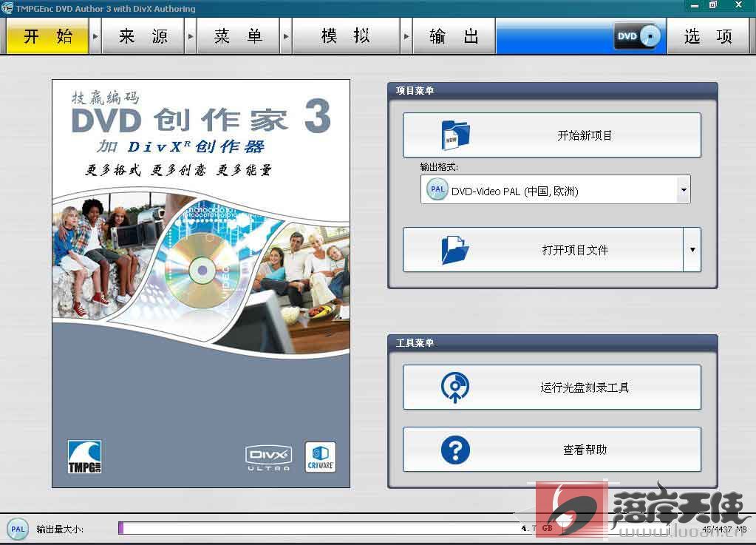
Task: Click the TMPG logo on splash image
Action: tap(84, 457)
